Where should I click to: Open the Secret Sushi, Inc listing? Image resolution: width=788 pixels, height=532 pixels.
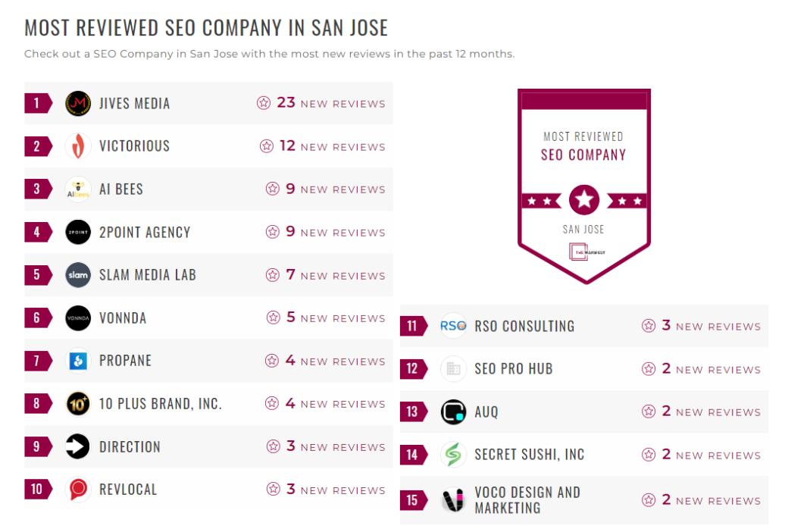[530, 455]
